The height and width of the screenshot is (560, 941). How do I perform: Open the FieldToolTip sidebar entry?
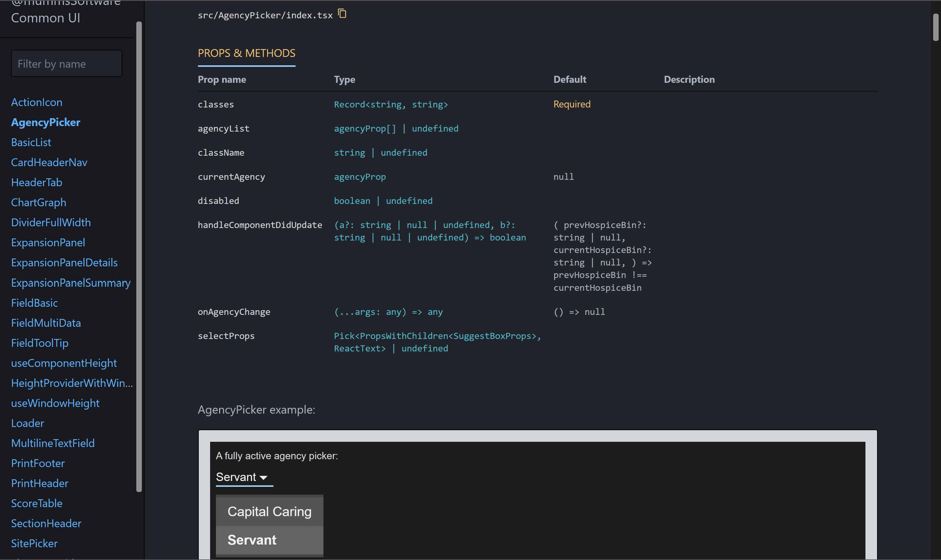pos(40,343)
